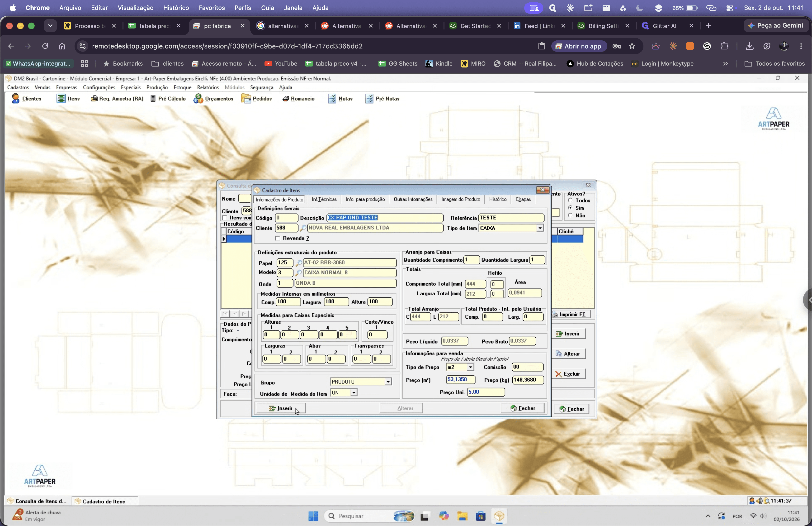
Task: Bookmark this page with star icon
Action: (x=632, y=46)
